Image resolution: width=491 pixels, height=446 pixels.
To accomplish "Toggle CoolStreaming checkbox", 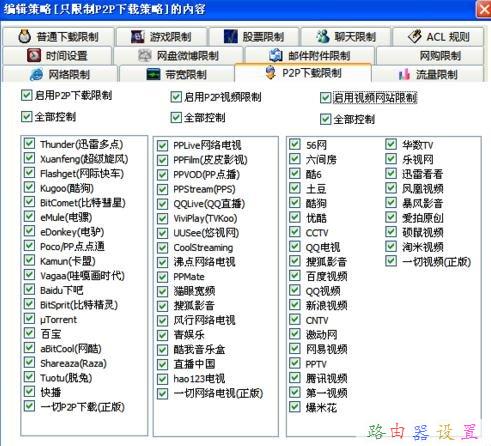I will pyautogui.click(x=162, y=248).
